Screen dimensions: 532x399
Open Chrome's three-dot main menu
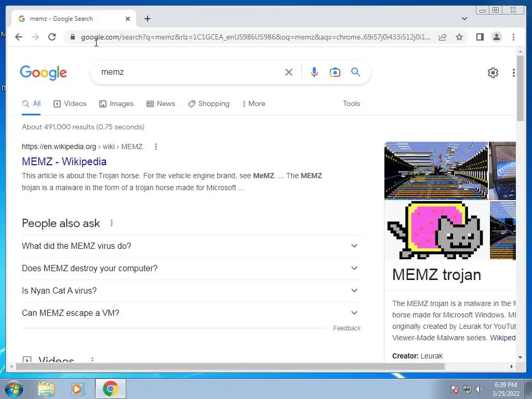513,37
